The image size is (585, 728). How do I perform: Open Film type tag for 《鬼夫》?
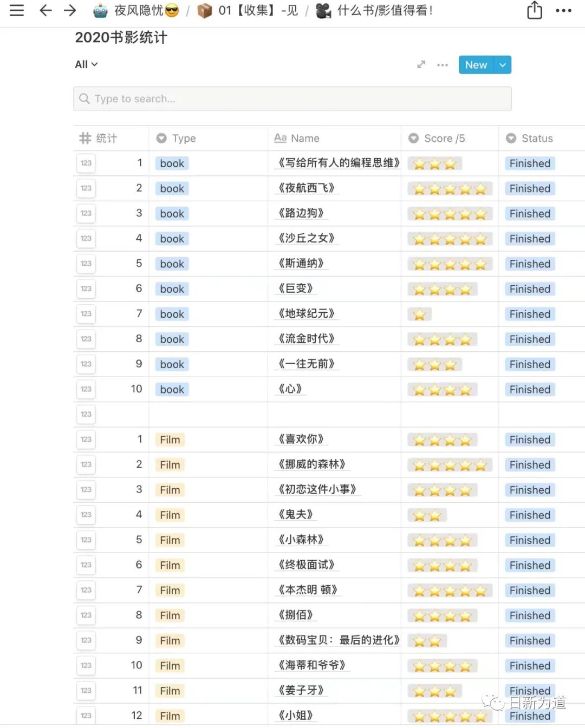(x=170, y=515)
